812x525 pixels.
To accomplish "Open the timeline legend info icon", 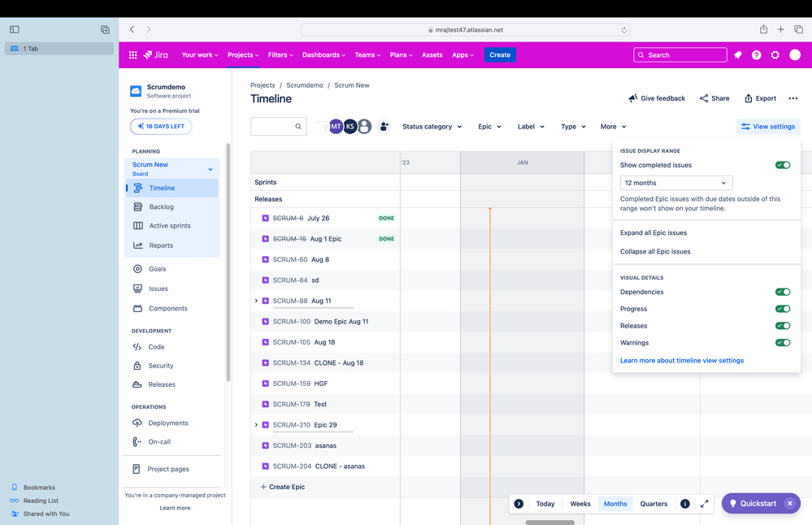I will (x=684, y=504).
